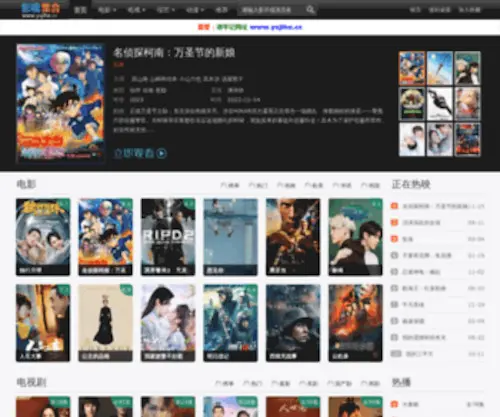Expand the 电视剧 dropdown in the navbar
The image size is (500, 417).
pyautogui.click(x=136, y=10)
